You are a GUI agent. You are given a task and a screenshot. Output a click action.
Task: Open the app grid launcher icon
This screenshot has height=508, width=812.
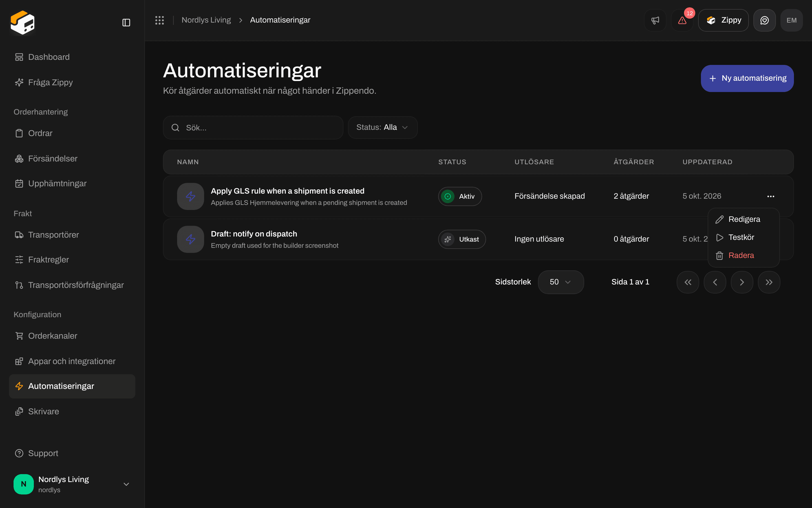point(159,20)
